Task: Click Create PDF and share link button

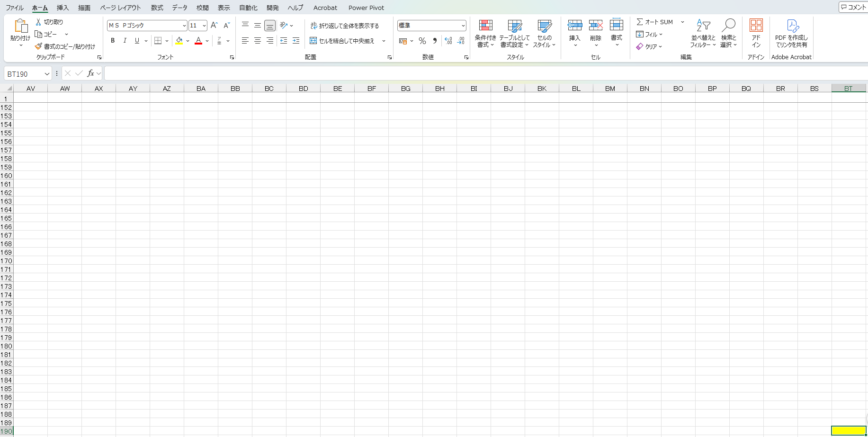Action: pyautogui.click(x=791, y=33)
